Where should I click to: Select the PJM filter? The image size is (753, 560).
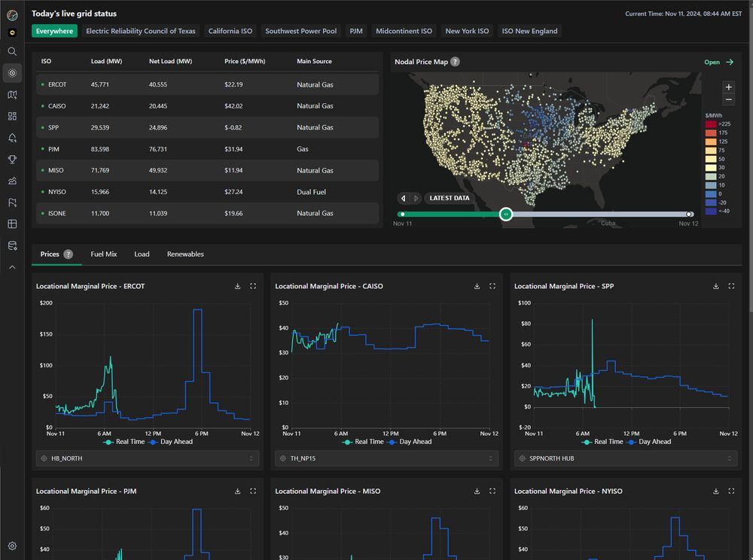pos(356,31)
